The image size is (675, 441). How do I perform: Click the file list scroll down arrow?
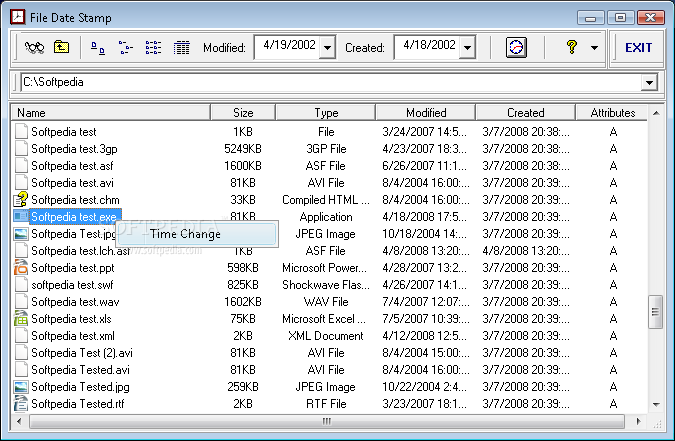[x=656, y=404]
